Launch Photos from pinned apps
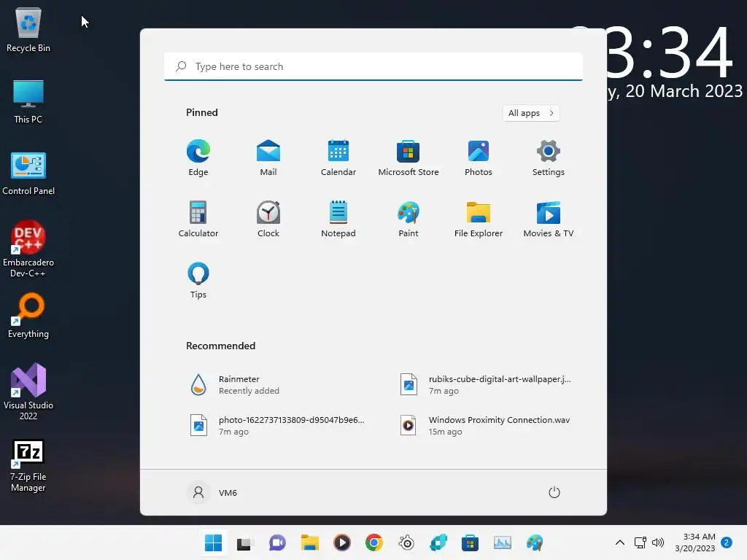Viewport: 747px width, 560px height. (479, 157)
